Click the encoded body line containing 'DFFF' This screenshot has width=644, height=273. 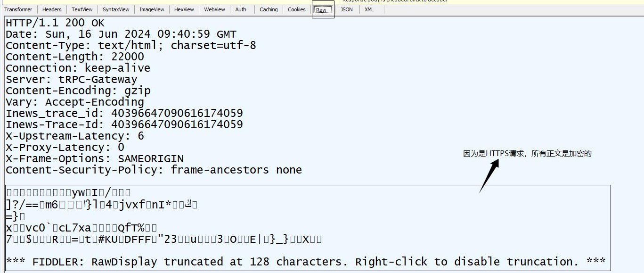164,239
